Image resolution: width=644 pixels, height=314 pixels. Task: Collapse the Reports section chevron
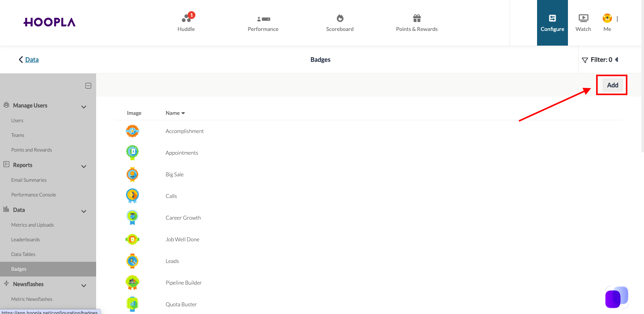tap(84, 166)
